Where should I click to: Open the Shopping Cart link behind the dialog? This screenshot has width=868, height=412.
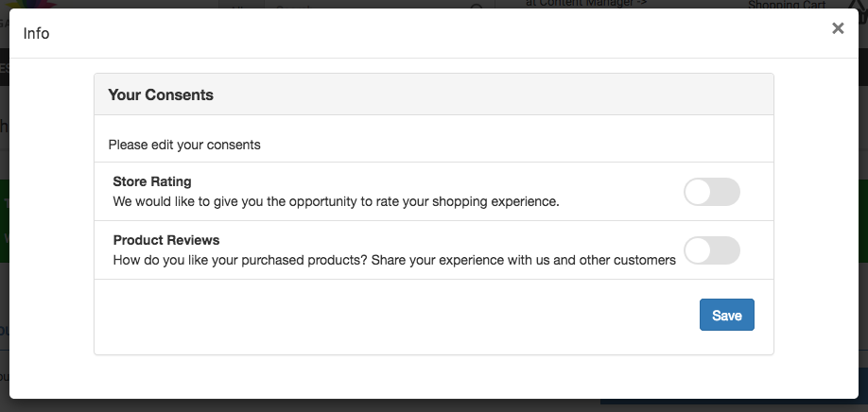pyautogui.click(x=787, y=5)
